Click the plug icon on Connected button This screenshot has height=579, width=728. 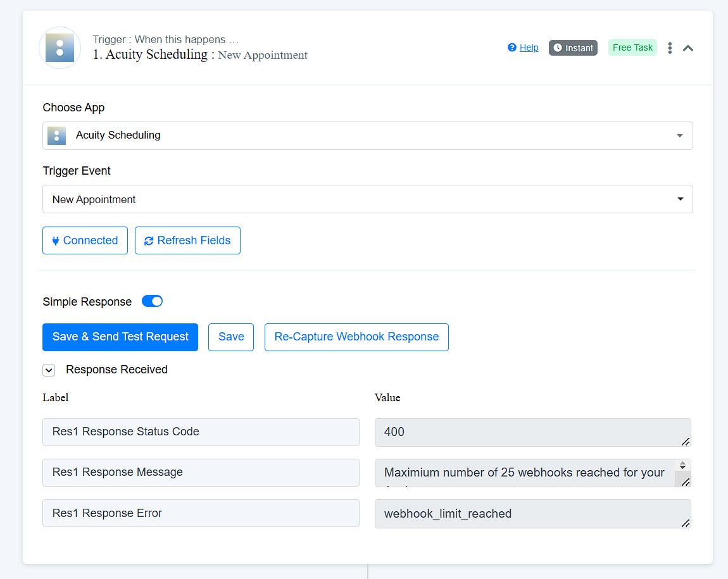tap(56, 241)
